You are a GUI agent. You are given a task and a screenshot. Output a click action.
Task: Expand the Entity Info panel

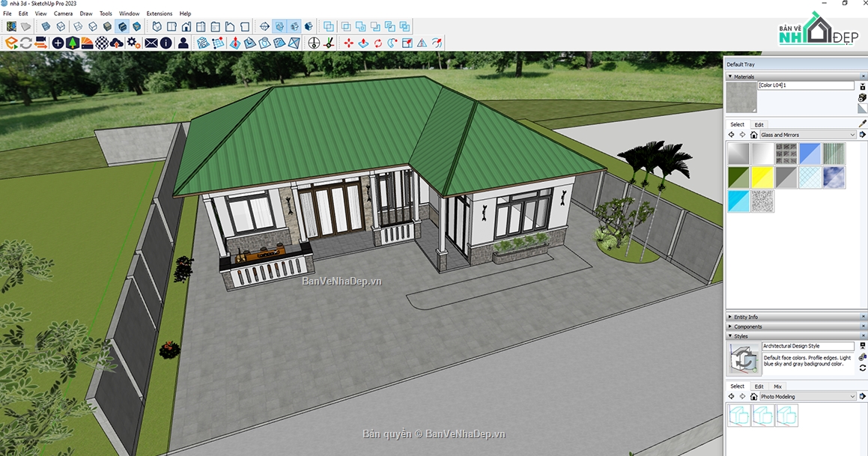click(745, 317)
